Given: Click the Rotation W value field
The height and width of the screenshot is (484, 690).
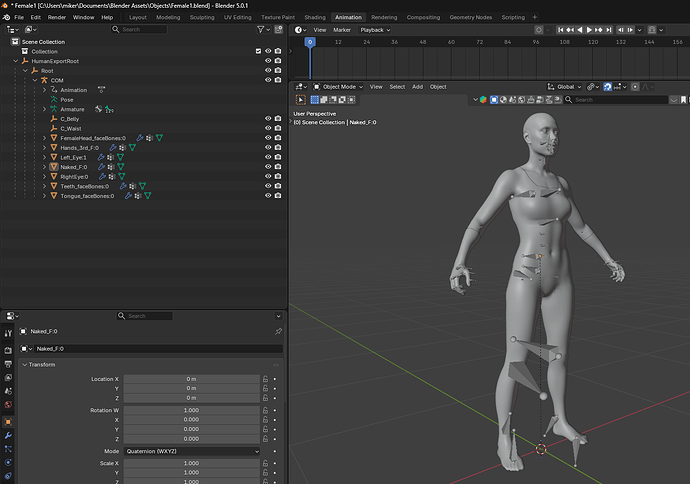Looking at the screenshot, I should [x=191, y=410].
